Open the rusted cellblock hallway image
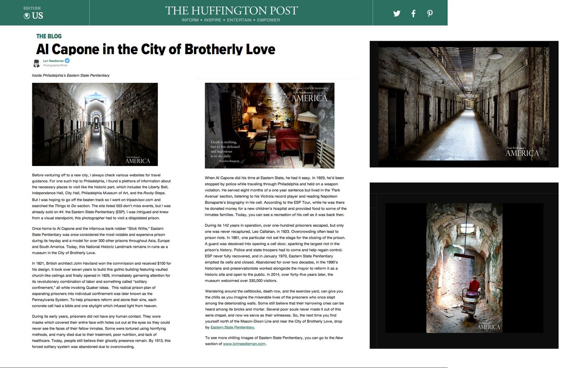 point(464,104)
